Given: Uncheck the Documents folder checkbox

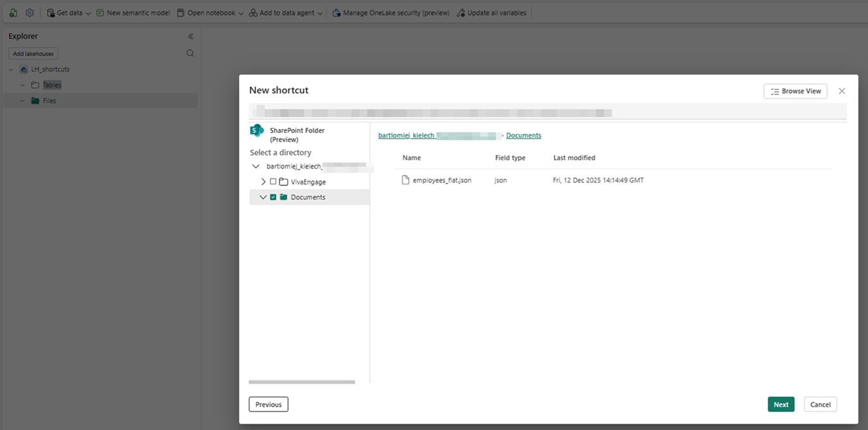Looking at the screenshot, I should tap(273, 197).
